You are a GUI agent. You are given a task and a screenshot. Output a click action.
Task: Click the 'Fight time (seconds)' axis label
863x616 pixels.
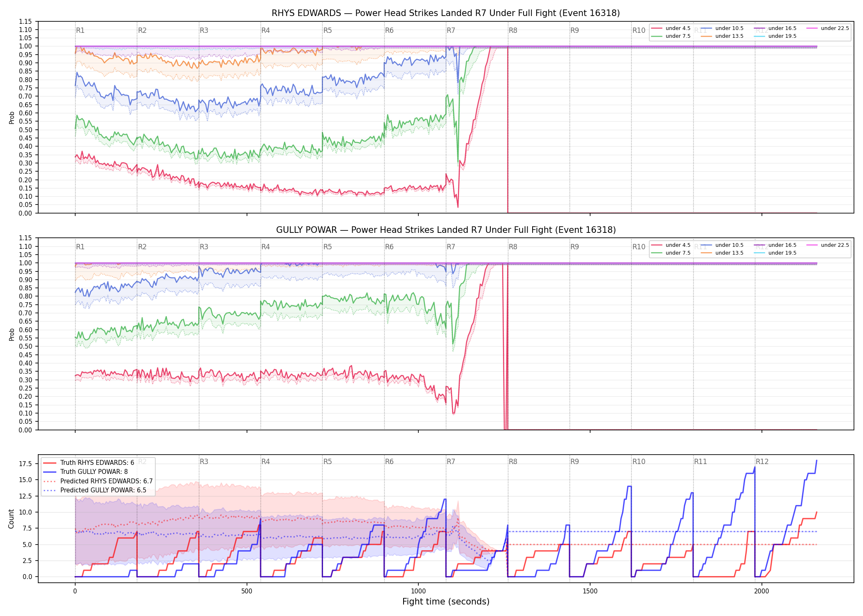446,602
